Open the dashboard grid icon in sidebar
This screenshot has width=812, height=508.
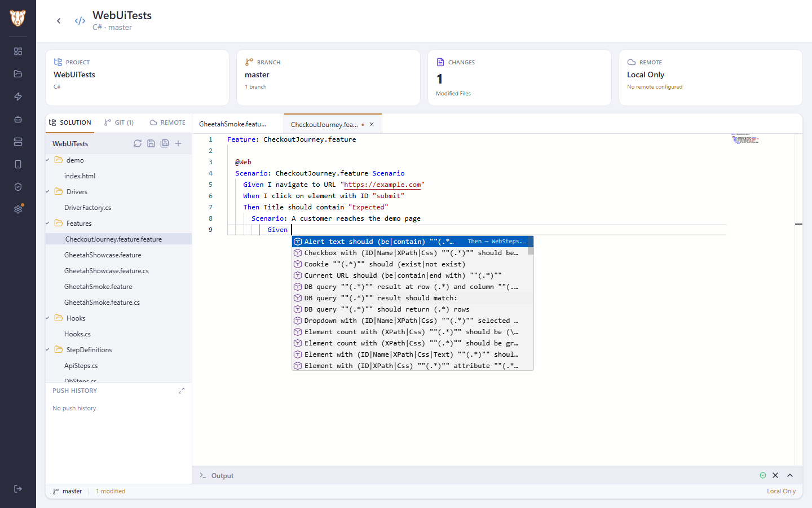(18, 51)
